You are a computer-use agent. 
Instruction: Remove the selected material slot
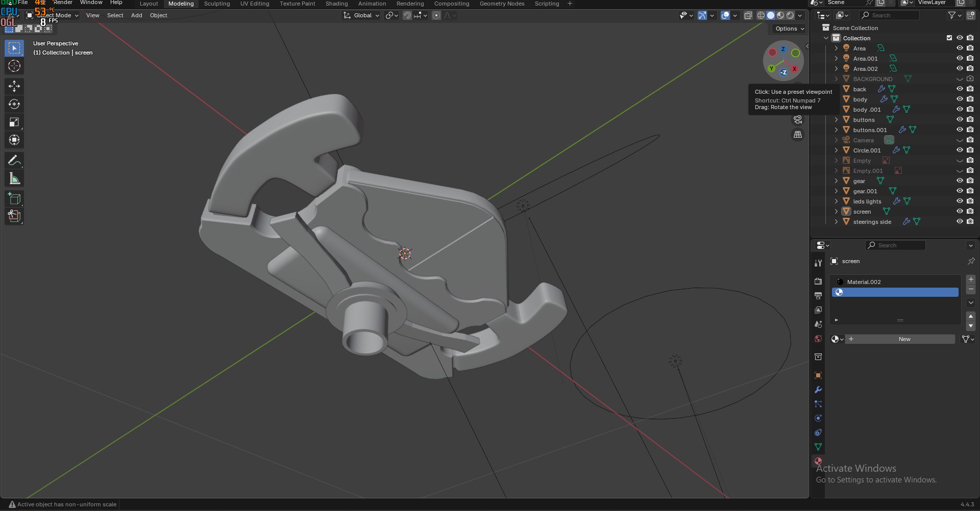(971, 290)
